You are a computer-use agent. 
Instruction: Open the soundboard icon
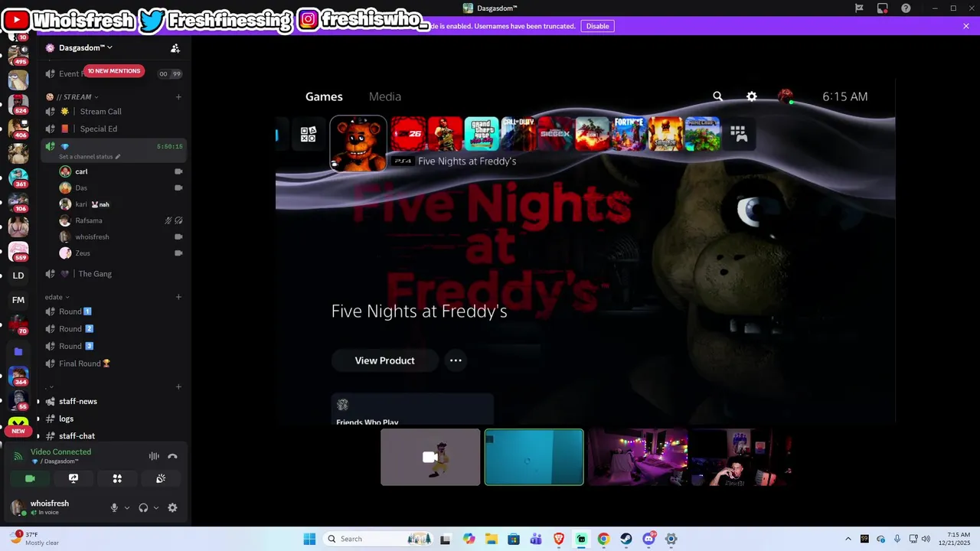pyautogui.click(x=161, y=478)
